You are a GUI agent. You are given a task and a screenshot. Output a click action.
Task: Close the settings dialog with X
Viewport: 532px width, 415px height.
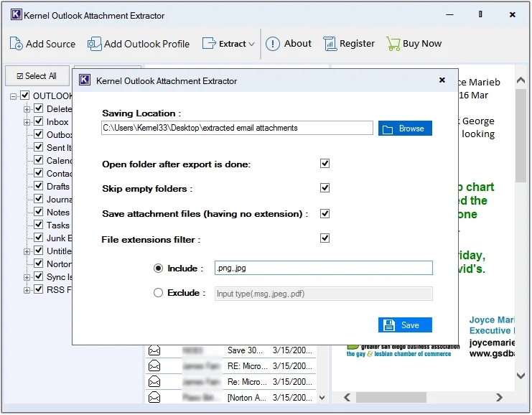[442, 80]
